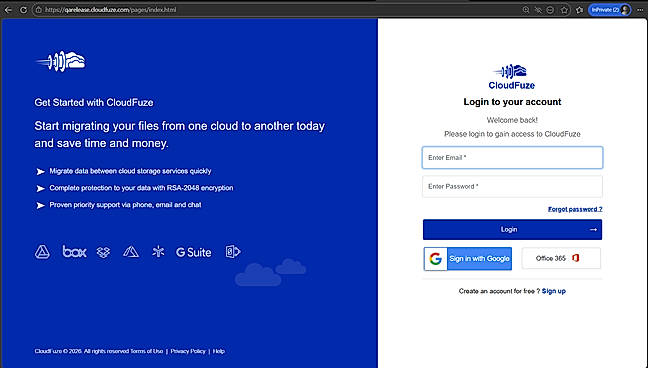Image resolution: width=648 pixels, height=368 pixels.
Task: Click the zoom magnifier icon in the address bar
Action: point(526,10)
